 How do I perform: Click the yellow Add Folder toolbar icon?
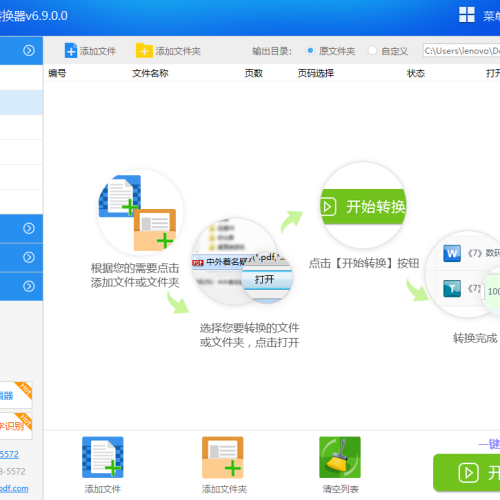(x=144, y=51)
